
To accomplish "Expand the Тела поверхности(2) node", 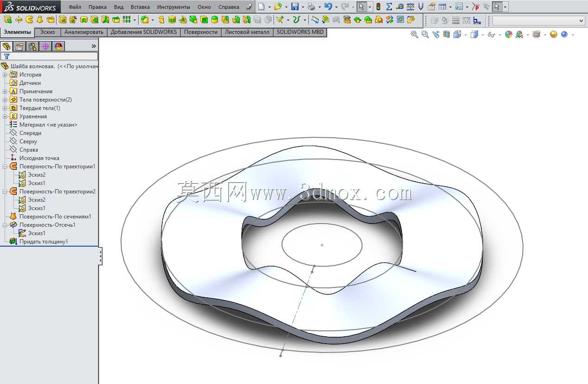I will 5,100.
